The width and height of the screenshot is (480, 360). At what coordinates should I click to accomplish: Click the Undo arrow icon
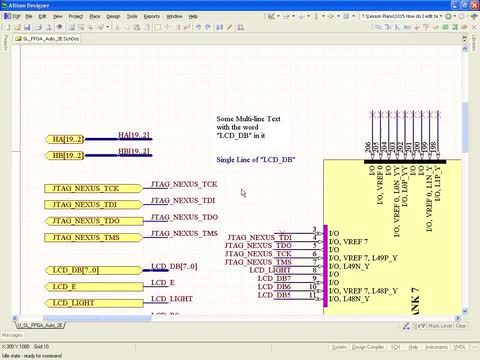tap(198, 27)
